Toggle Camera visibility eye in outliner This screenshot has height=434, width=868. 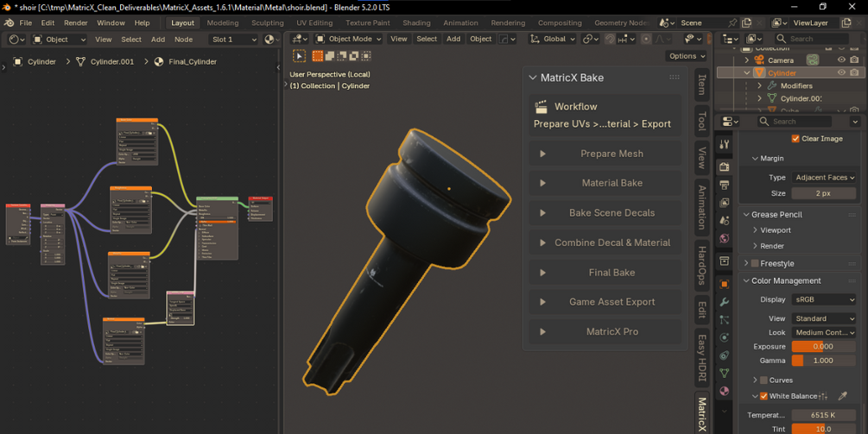pyautogui.click(x=841, y=60)
